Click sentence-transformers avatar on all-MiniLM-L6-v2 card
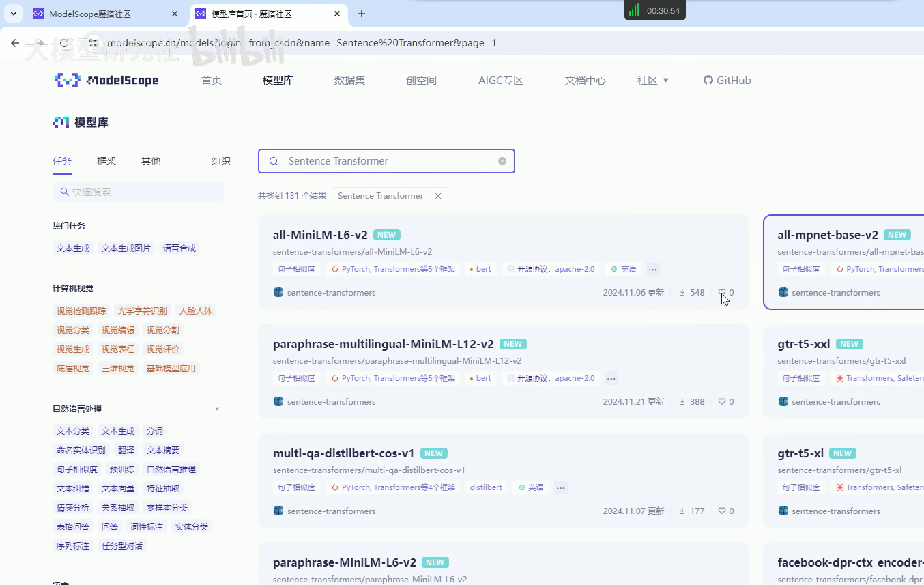The width and height of the screenshot is (924, 585). pyautogui.click(x=278, y=292)
